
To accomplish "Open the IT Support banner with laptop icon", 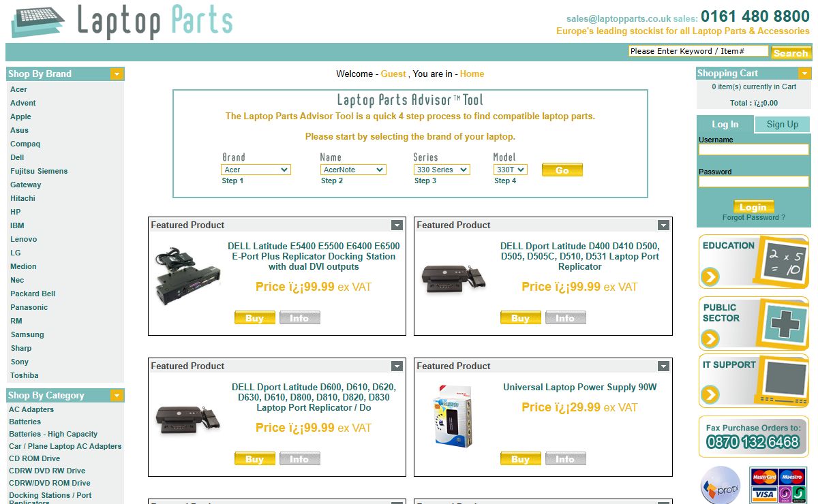I will point(753,381).
